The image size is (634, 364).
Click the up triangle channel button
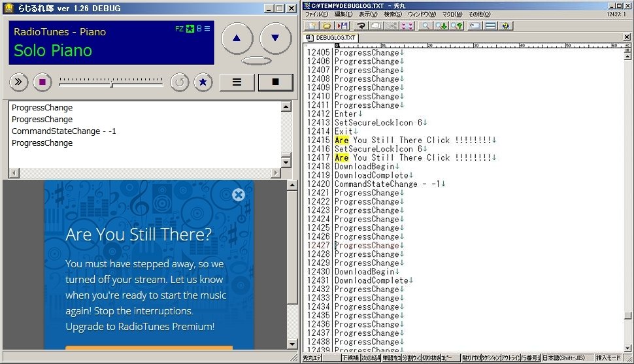coord(237,39)
